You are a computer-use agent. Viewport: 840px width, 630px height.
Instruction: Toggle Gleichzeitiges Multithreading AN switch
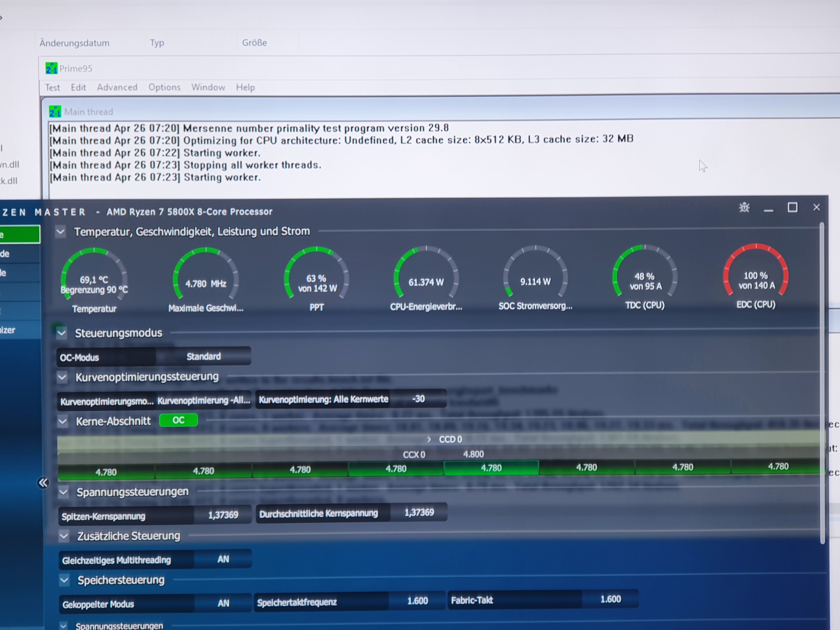click(x=223, y=559)
